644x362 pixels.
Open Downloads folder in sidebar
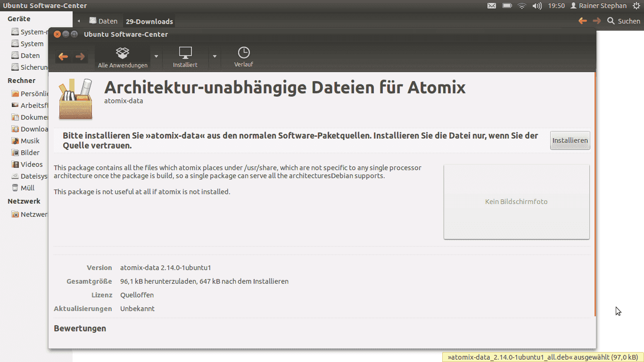30,129
